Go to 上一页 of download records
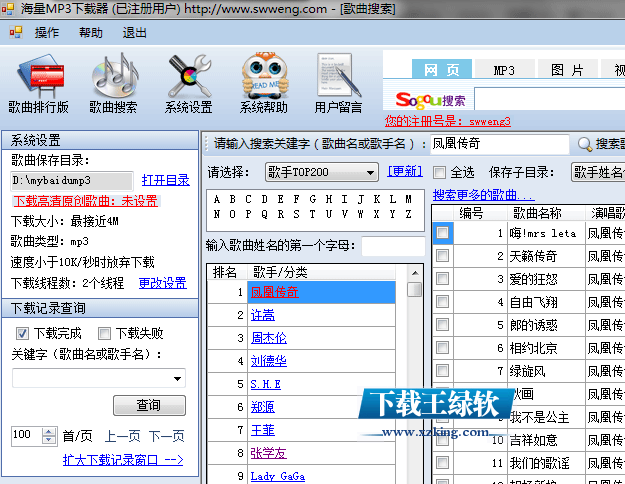This screenshot has width=625, height=484. (x=122, y=436)
